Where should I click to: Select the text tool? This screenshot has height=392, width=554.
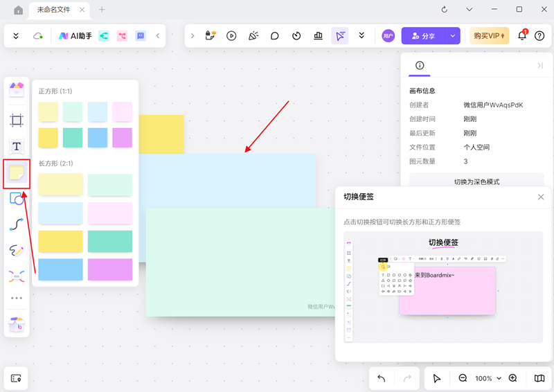click(x=17, y=146)
